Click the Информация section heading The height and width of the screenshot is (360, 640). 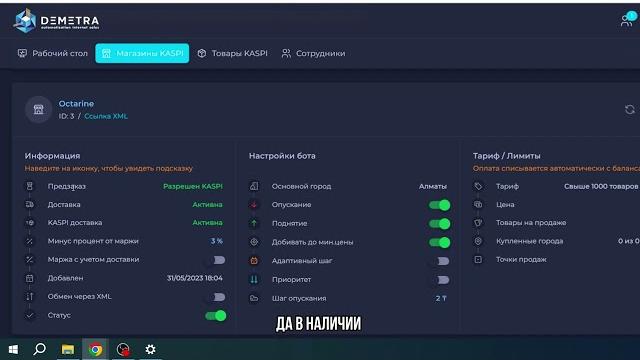[x=52, y=156]
